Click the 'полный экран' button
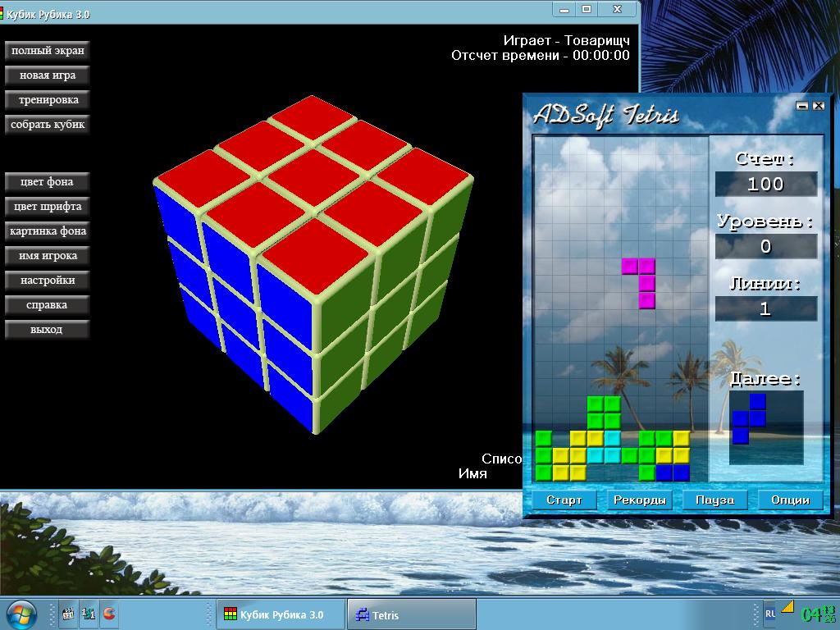The image size is (840, 630). pos(47,51)
